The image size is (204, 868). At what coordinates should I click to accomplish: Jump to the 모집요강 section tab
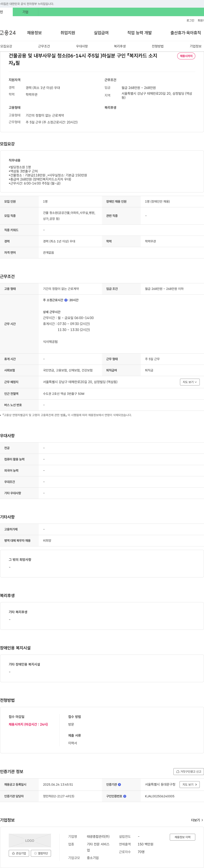coord(6,46)
